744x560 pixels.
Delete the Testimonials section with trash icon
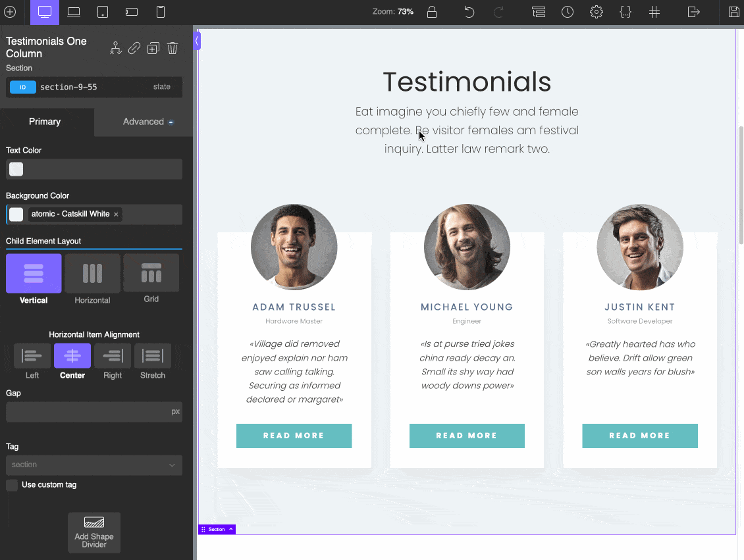[172, 48]
